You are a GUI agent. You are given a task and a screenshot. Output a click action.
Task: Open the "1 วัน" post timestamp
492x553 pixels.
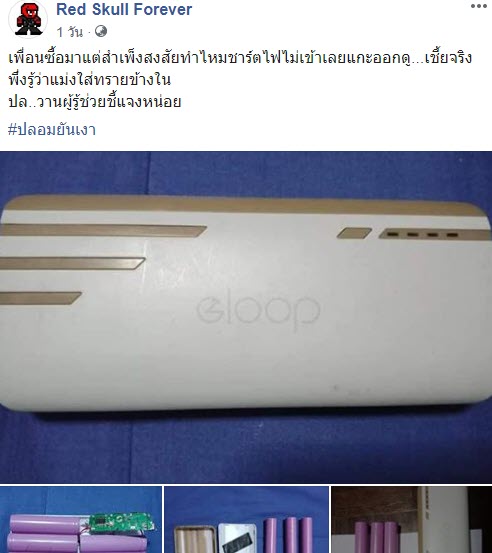click(70, 32)
